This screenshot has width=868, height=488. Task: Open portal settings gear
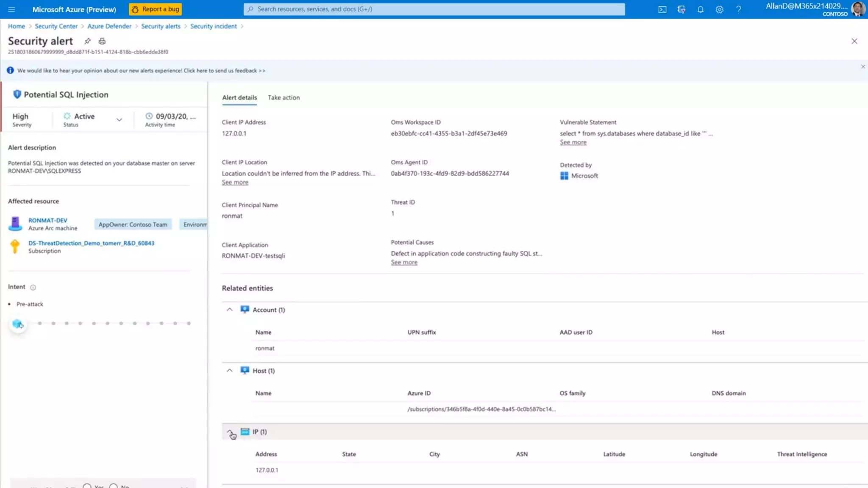[719, 9]
